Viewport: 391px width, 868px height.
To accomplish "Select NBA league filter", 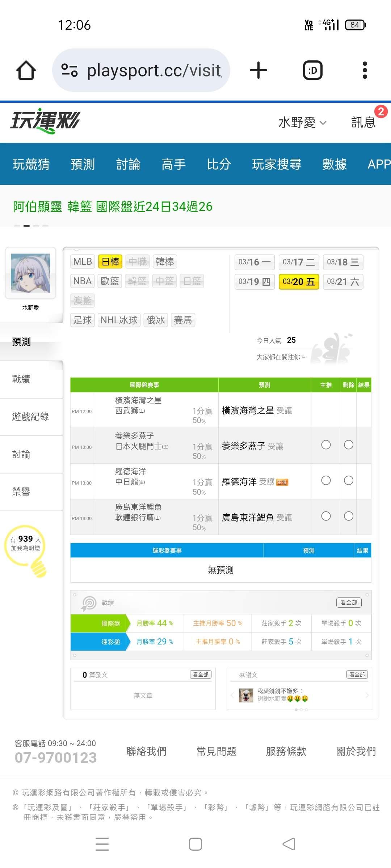I will [x=83, y=281].
